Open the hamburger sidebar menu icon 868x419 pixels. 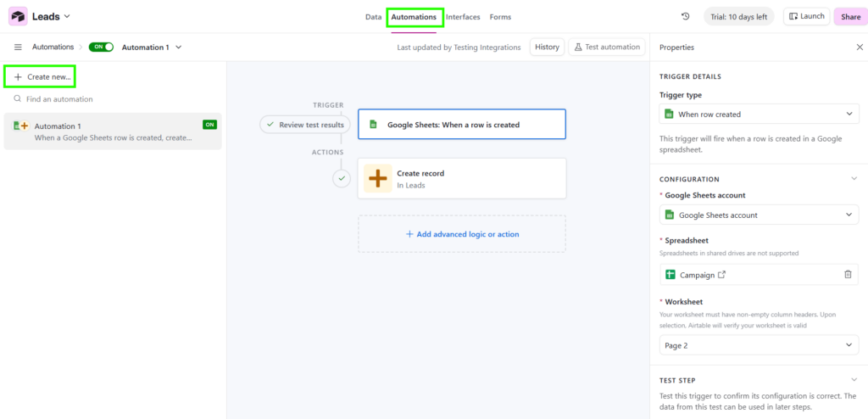pyautogui.click(x=18, y=47)
